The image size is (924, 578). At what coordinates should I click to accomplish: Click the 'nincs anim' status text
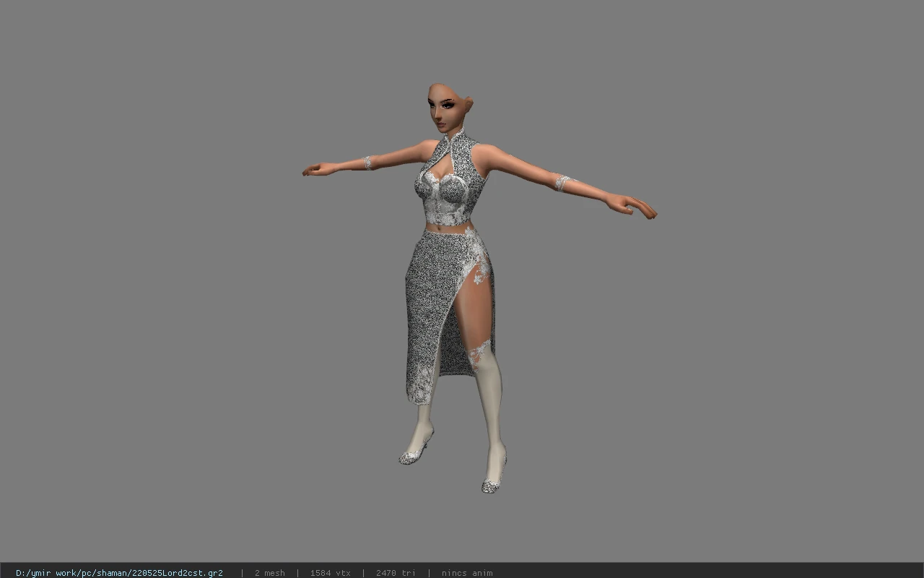(x=467, y=573)
